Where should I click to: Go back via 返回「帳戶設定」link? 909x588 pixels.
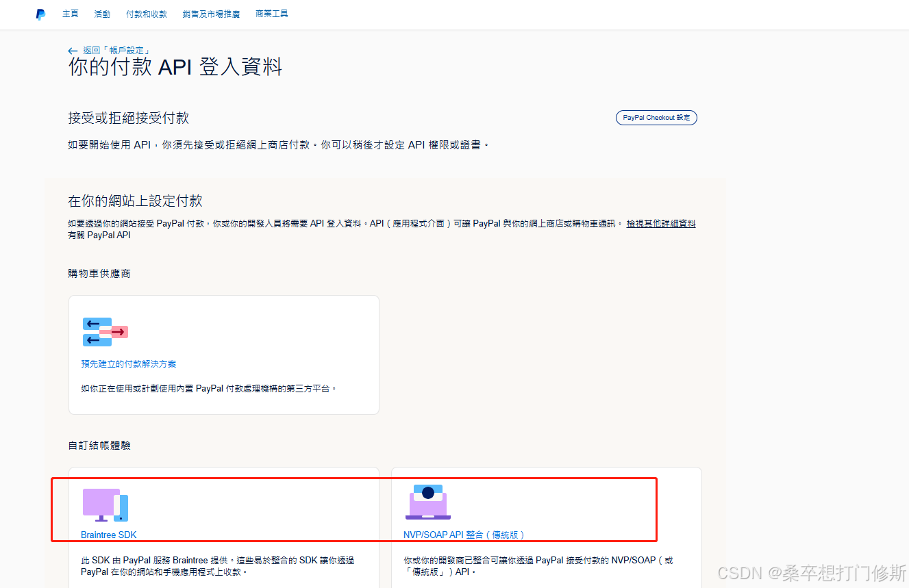click(116, 51)
